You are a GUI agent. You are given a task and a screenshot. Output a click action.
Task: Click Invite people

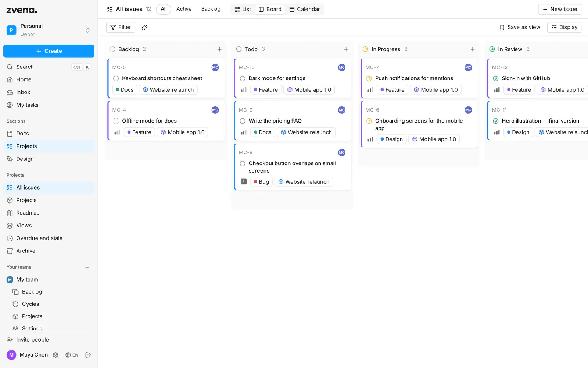coord(49,340)
